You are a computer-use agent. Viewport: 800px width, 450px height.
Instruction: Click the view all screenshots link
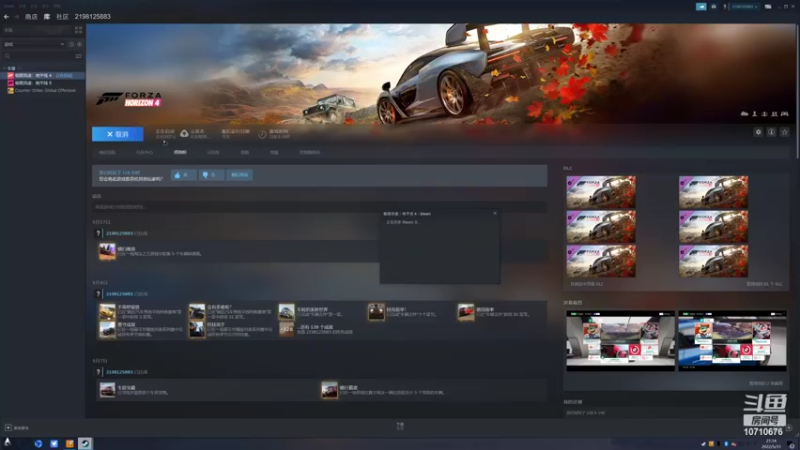[x=766, y=383]
